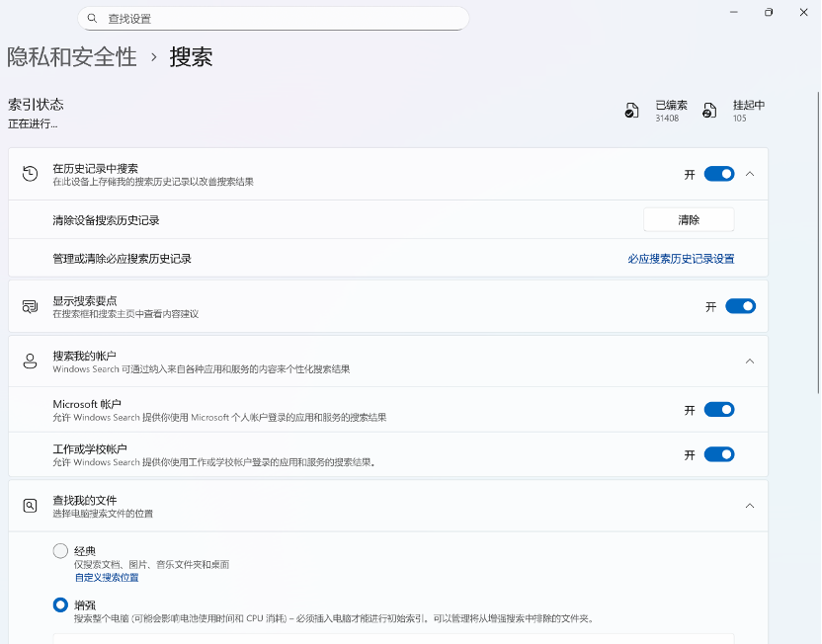Open 必应搜索历史记录设置 link
Image resolution: width=822 pixels, height=644 pixels.
pyautogui.click(x=681, y=259)
